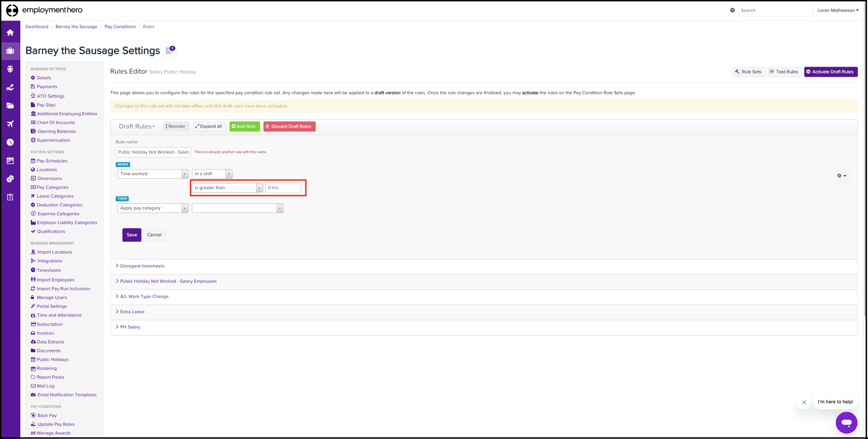
Task: Open Pay Categories settings link
Action: 53,187
